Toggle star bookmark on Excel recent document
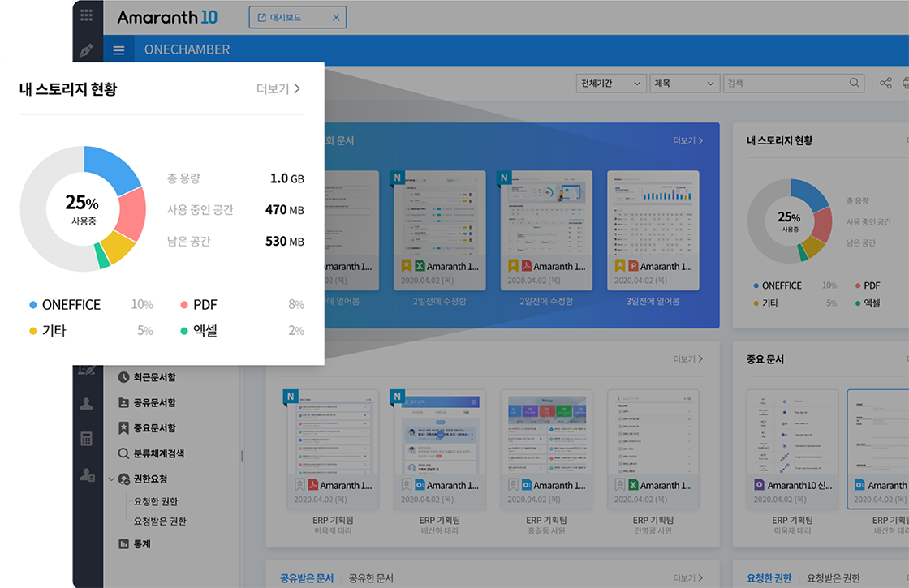This screenshot has width=909, height=588. [x=407, y=265]
